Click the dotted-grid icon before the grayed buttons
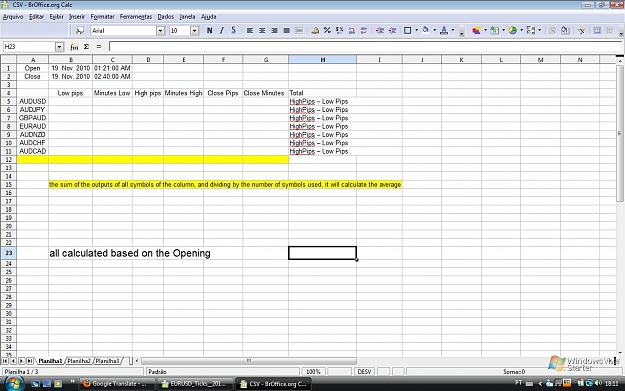This screenshot has height=391, width=625. (x=531, y=30)
